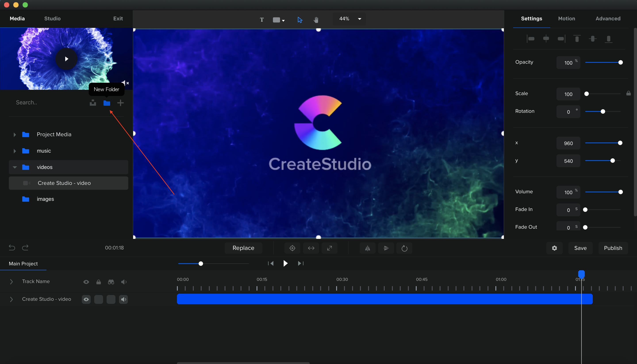Click the Save button
Viewport: 637px width, 364px height.
click(580, 248)
